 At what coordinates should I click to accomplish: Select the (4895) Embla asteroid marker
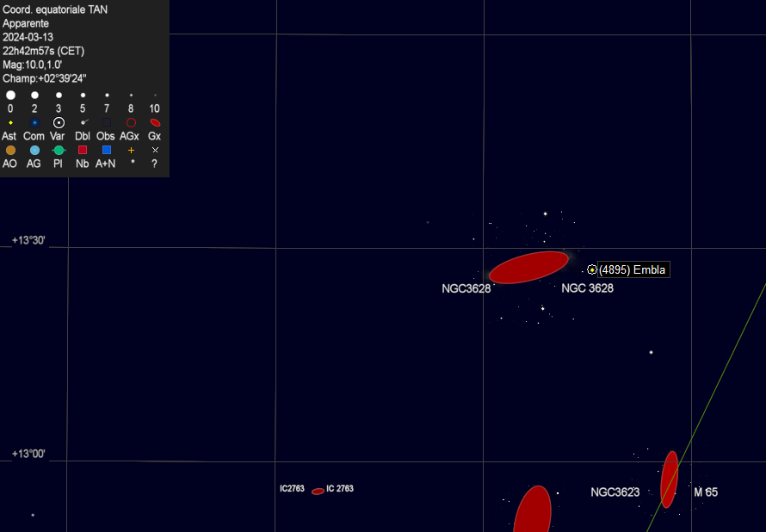click(591, 269)
